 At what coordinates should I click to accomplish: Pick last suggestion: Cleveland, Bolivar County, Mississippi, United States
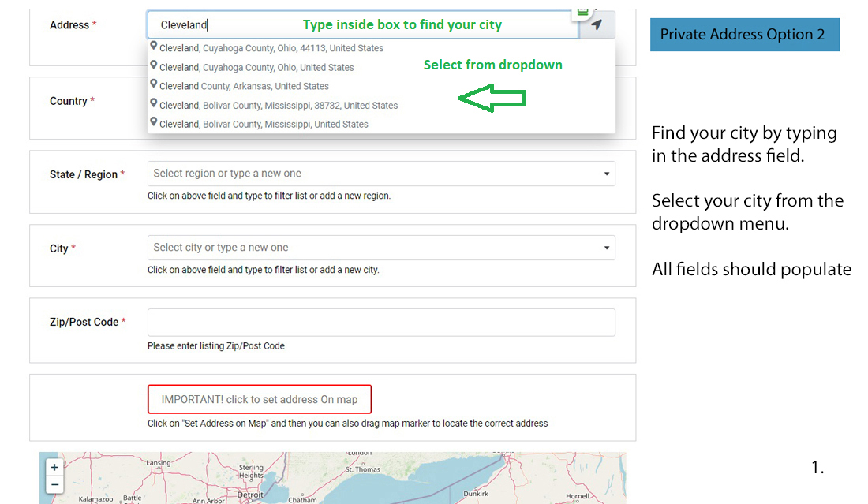point(264,124)
